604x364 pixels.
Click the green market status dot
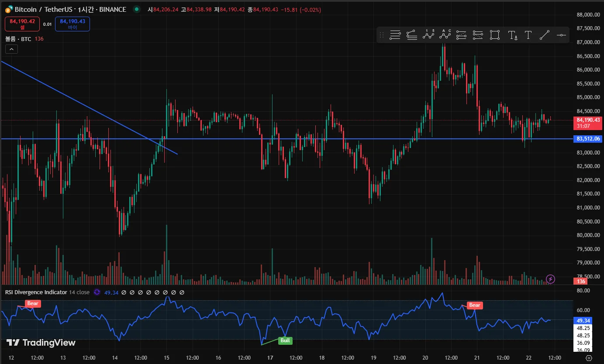[x=137, y=9]
